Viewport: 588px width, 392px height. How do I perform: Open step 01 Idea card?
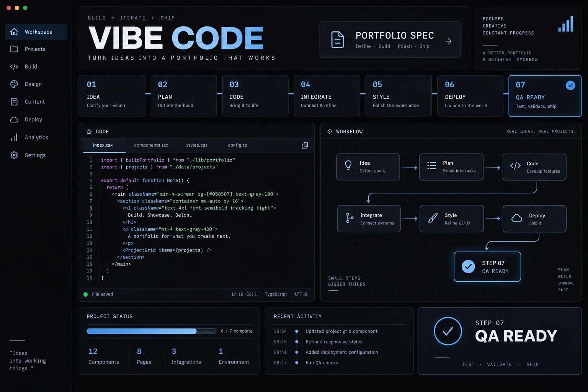[112, 96]
